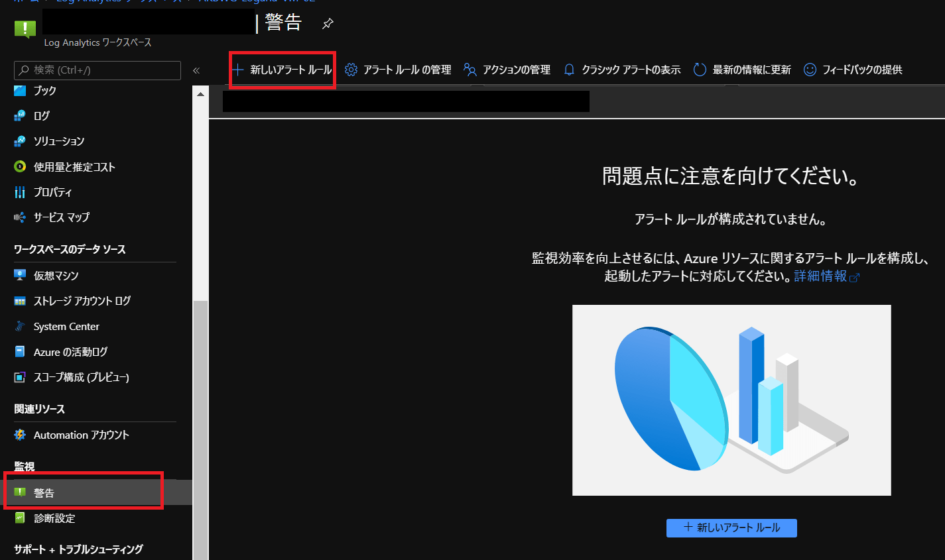Click the System Center icon
The height and width of the screenshot is (560, 945).
(20, 326)
